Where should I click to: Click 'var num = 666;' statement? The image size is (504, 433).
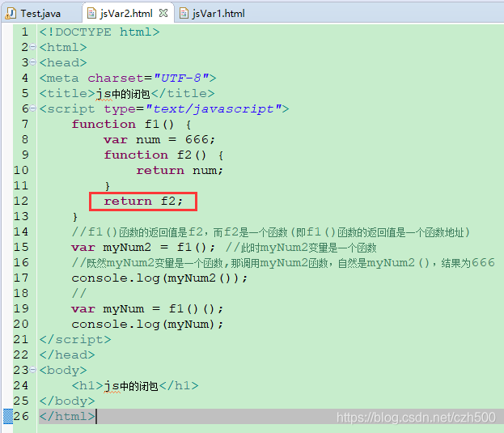click(159, 139)
